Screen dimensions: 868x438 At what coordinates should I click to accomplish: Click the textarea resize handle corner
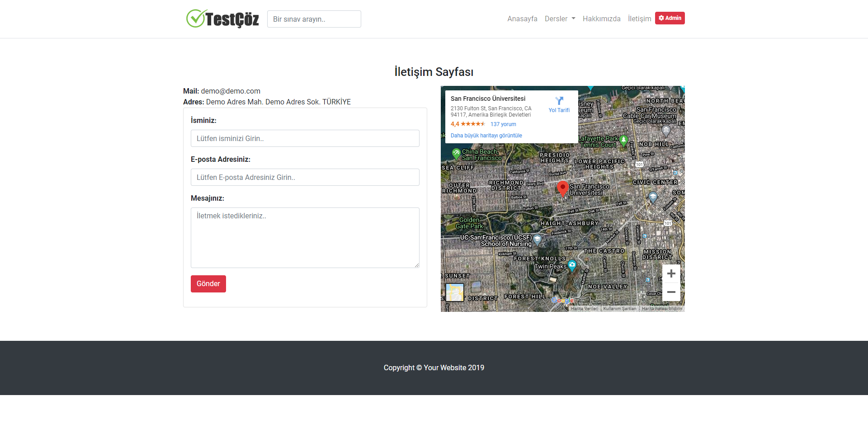click(x=417, y=265)
